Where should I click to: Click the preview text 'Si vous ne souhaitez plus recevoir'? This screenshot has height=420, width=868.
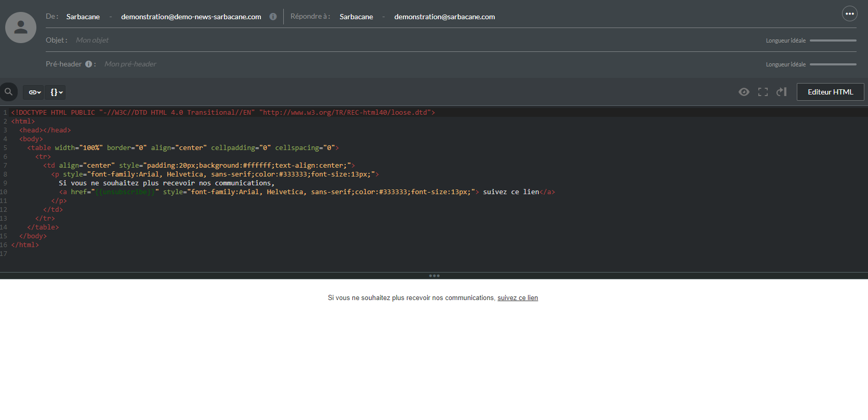(412, 298)
